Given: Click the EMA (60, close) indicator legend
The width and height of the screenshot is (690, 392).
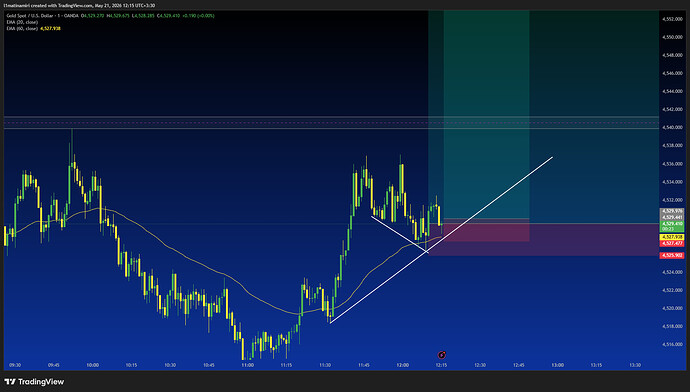Looking at the screenshot, I should (22, 28).
